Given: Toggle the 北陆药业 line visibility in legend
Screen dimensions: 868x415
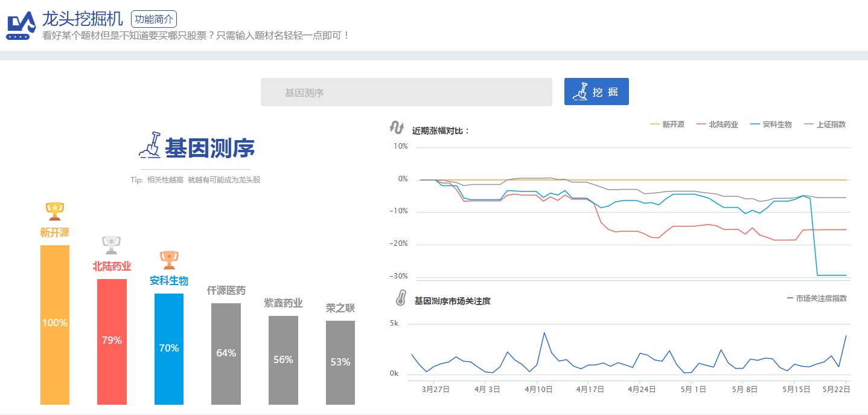Looking at the screenshot, I should click(718, 124).
